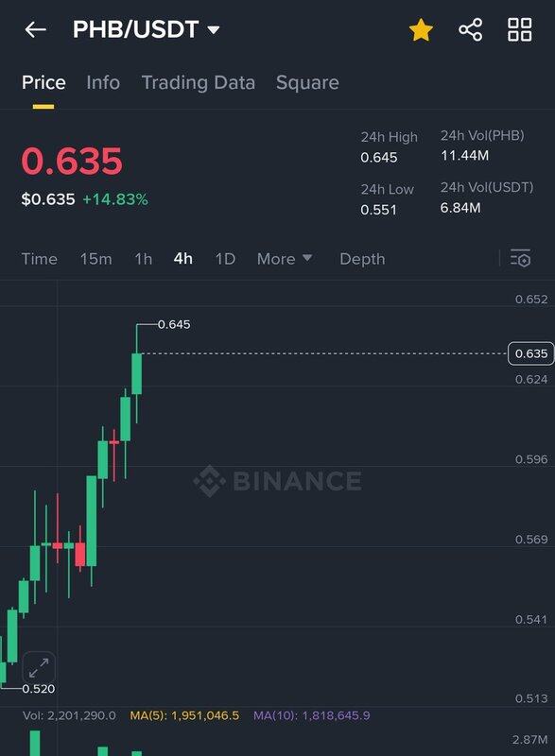The width and height of the screenshot is (555, 756).
Task: Choose the 4h chart interval
Action: [x=183, y=259]
